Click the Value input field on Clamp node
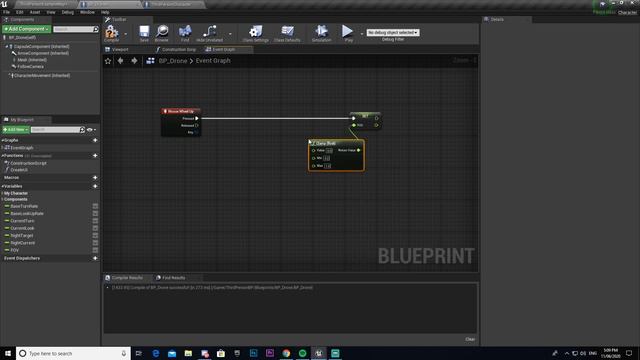The height and width of the screenshot is (360, 640). pyautogui.click(x=329, y=151)
